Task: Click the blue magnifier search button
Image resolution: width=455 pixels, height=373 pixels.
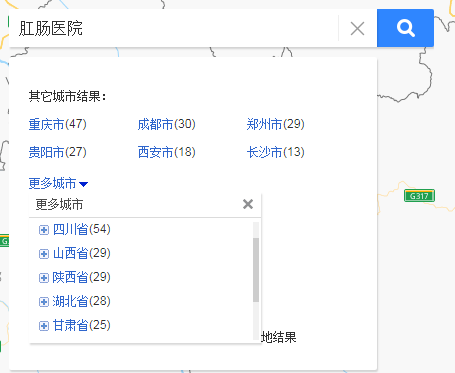Action: [405, 28]
